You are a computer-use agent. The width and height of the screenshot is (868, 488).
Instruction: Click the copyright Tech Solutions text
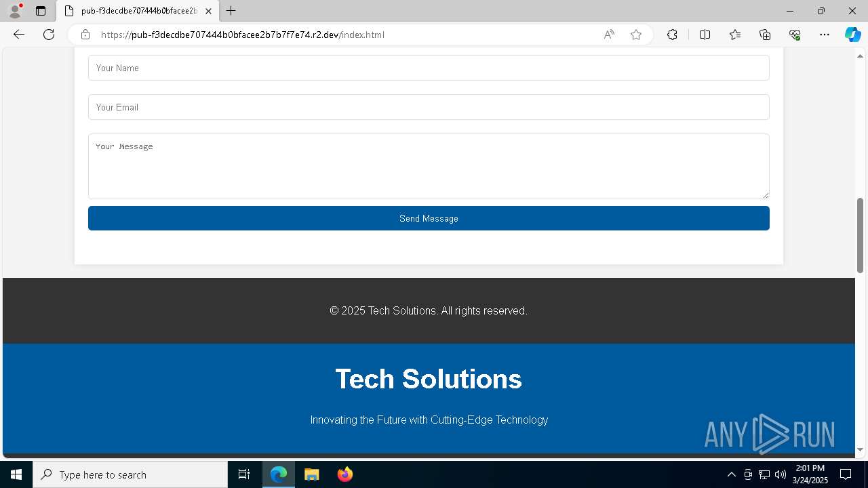click(429, 310)
